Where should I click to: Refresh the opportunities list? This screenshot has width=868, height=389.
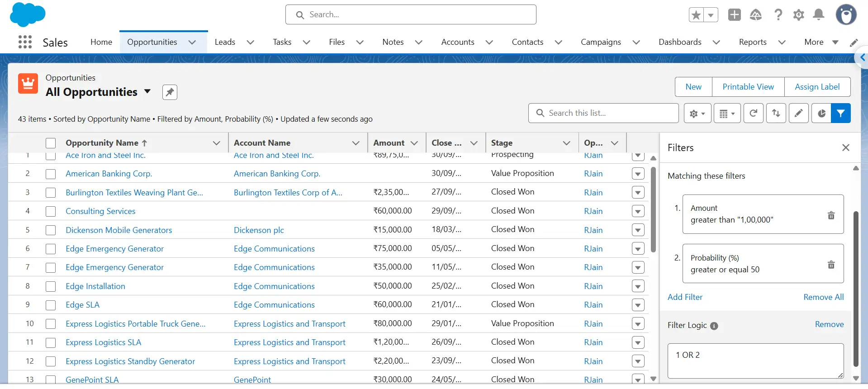click(753, 113)
